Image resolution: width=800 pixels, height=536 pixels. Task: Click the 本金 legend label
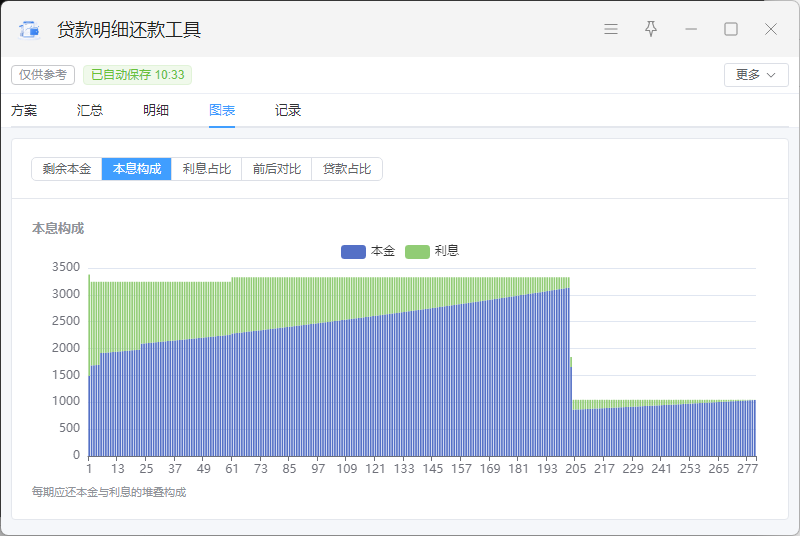[383, 251]
